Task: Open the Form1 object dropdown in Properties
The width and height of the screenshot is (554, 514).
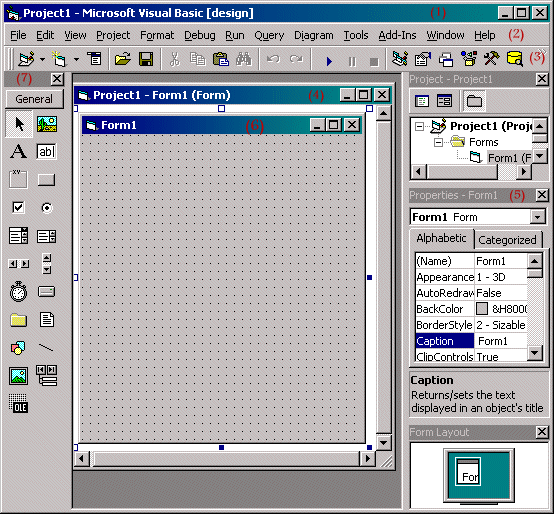Action: (537, 217)
